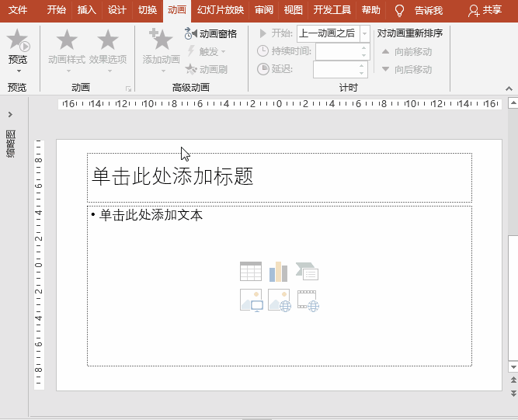Switch to the Transitions (切换) tab

click(148, 10)
